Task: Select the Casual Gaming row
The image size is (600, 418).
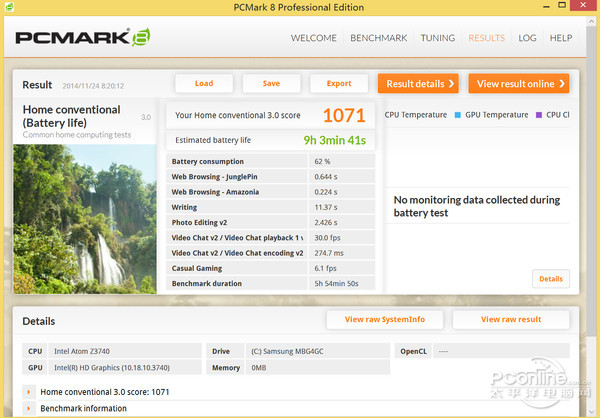Action: click(x=271, y=268)
